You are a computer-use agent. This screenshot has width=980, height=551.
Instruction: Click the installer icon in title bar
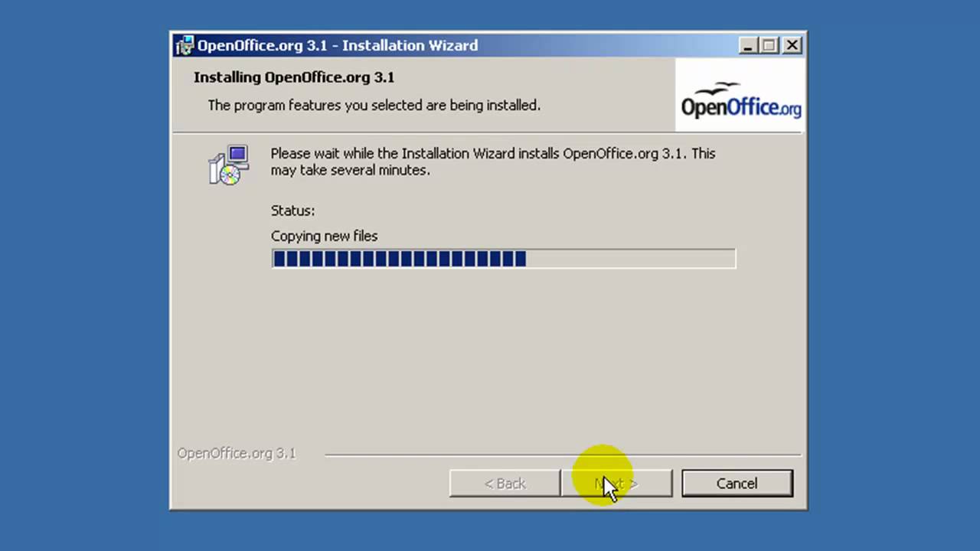[185, 46]
